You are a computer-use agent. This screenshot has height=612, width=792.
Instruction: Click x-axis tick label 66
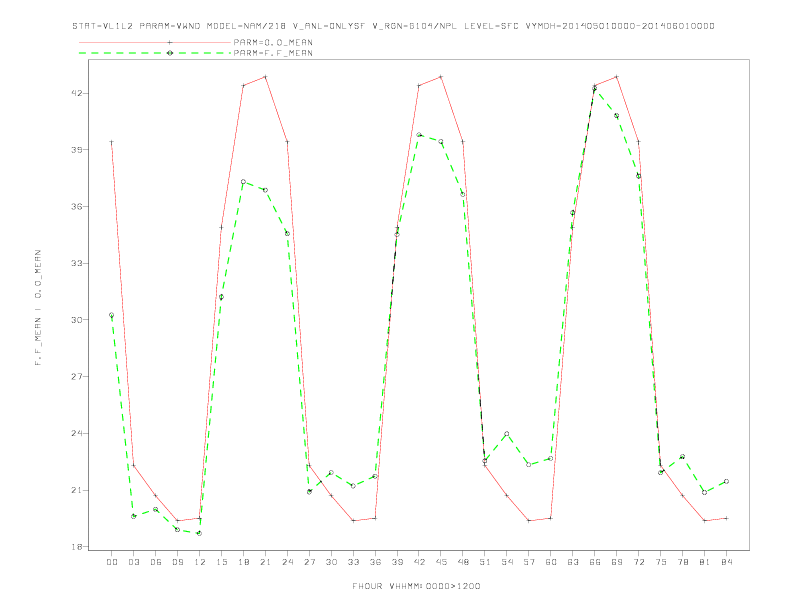point(595,562)
